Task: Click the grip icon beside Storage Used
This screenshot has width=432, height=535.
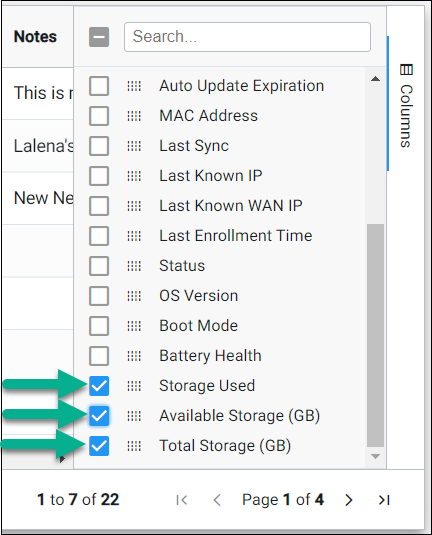Action: coord(134,386)
